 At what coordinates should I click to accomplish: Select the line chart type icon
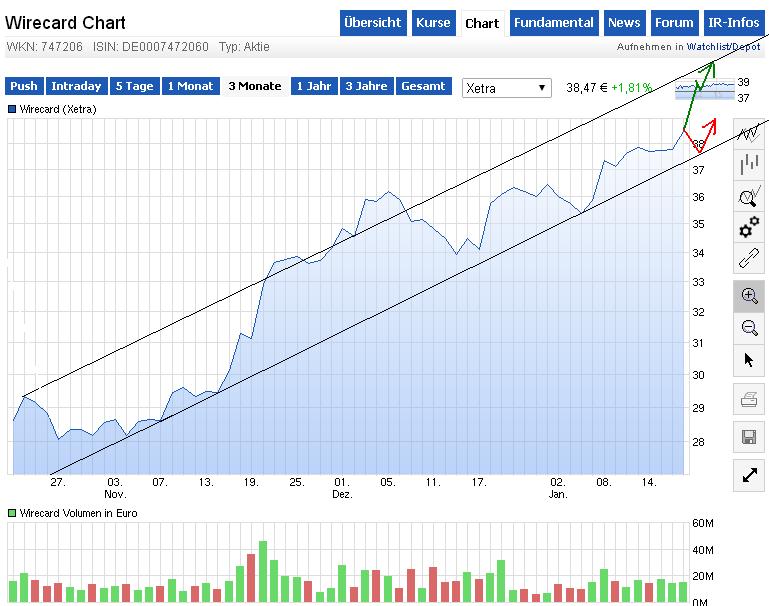749,132
